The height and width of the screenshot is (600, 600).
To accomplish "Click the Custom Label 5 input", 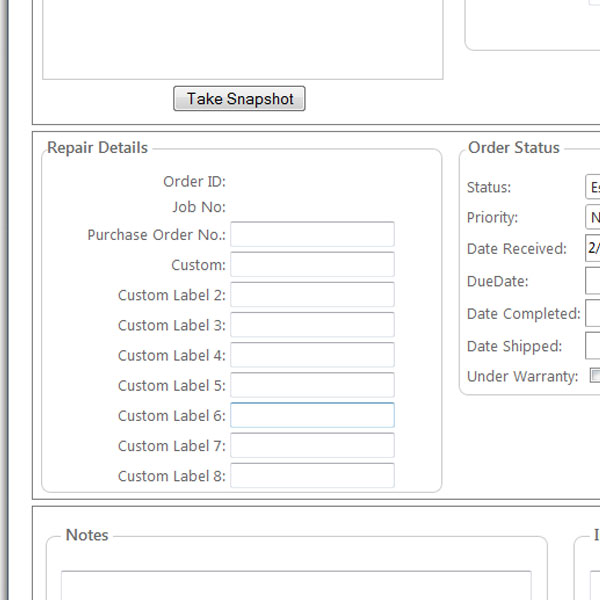I will click(312, 385).
